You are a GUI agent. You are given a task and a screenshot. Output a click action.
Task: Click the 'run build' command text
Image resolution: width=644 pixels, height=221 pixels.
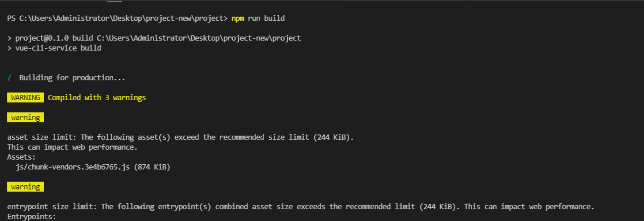(266, 18)
